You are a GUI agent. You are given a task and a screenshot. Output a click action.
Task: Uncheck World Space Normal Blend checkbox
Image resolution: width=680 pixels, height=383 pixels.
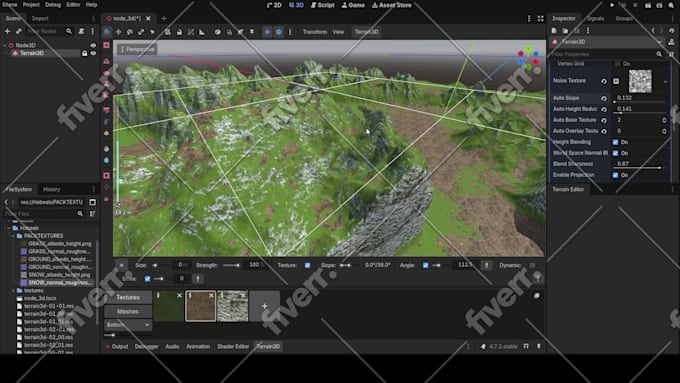(x=615, y=153)
